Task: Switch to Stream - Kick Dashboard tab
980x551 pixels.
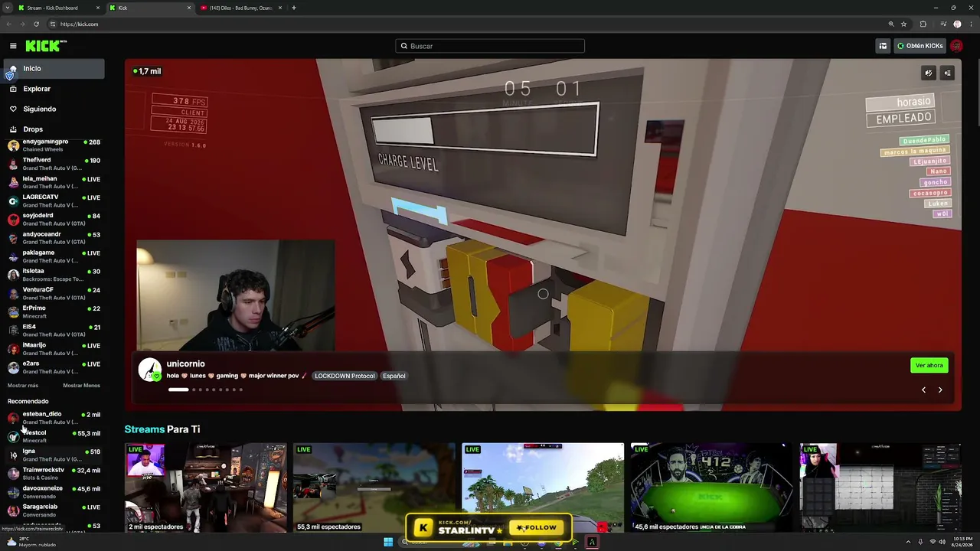Action: (59, 8)
